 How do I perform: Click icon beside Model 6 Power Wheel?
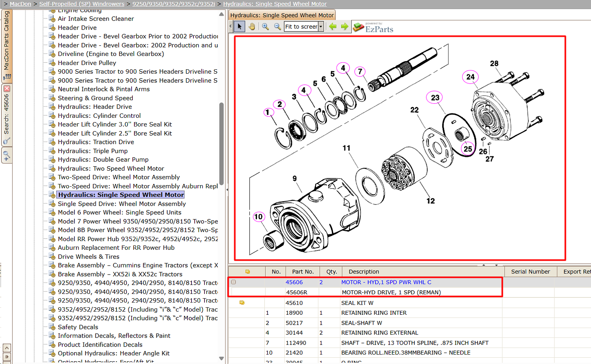pyautogui.click(x=52, y=212)
